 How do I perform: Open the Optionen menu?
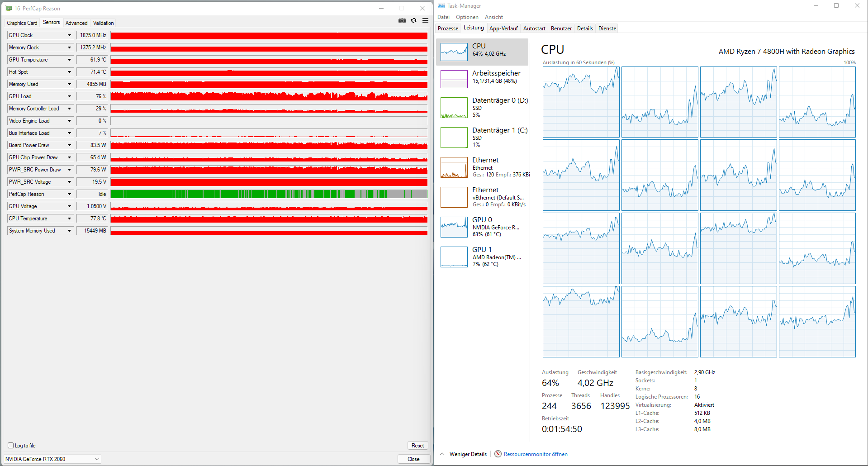(x=467, y=17)
